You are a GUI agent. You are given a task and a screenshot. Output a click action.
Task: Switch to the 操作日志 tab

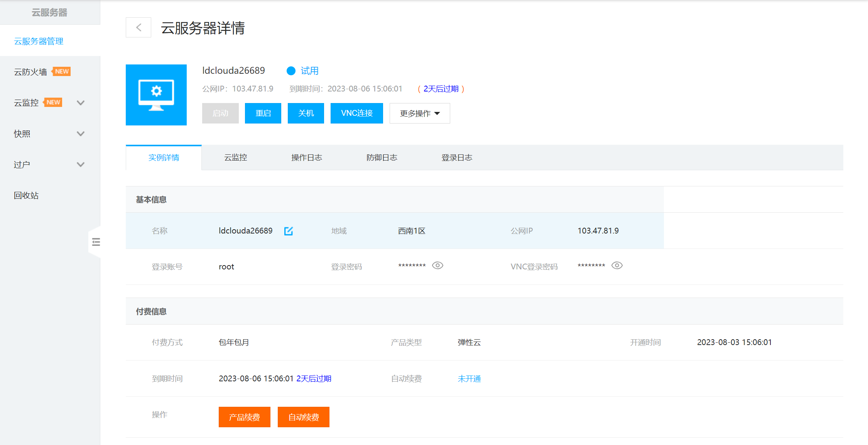pyautogui.click(x=307, y=157)
